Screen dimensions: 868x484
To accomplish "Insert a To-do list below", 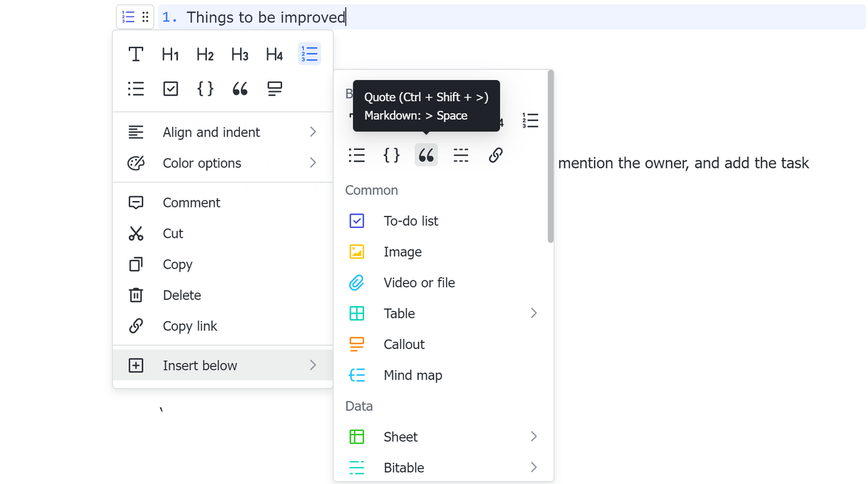I will pyautogui.click(x=411, y=221).
